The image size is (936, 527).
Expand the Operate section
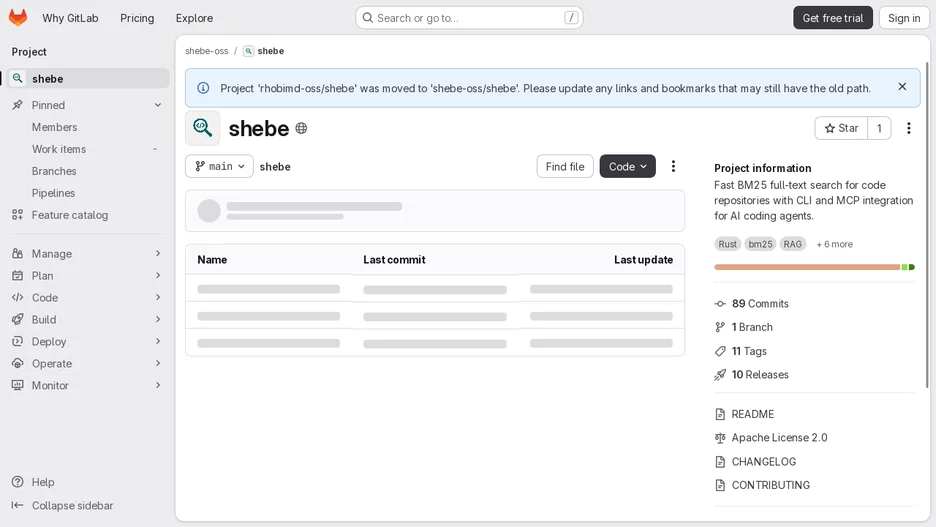pyautogui.click(x=87, y=363)
